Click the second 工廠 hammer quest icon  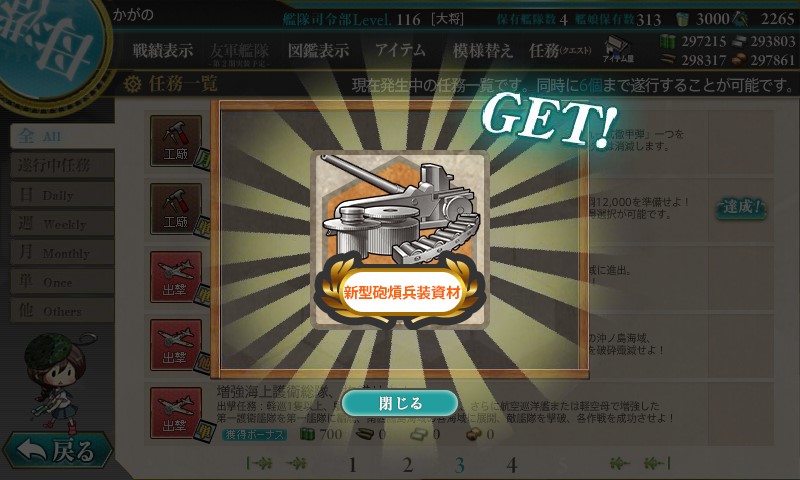(176, 209)
